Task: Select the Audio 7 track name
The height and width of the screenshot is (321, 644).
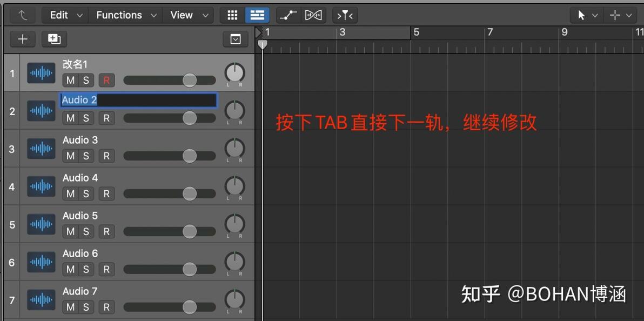Action: pos(80,291)
